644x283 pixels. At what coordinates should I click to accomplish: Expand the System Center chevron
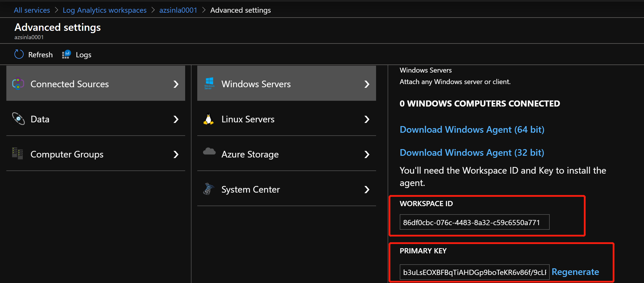click(x=367, y=189)
